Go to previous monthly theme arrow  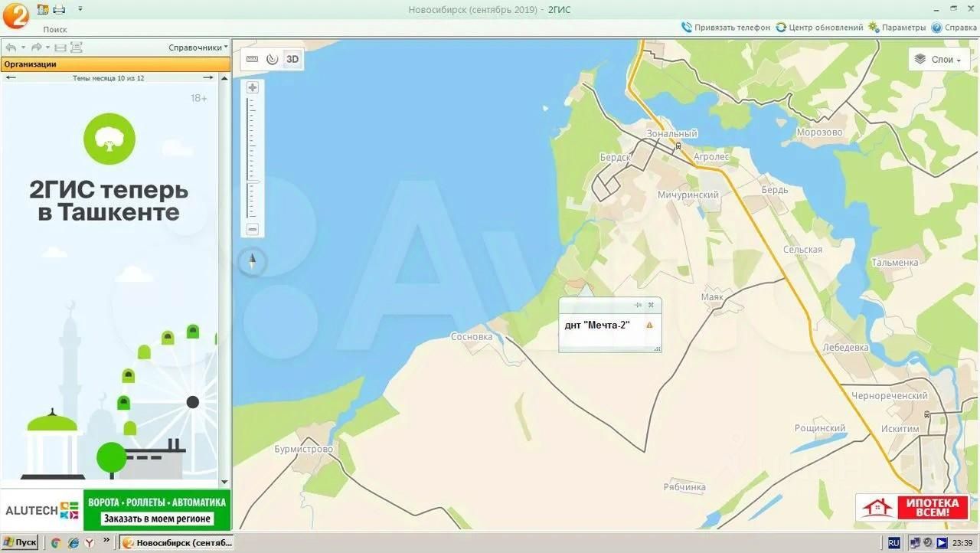[x=11, y=77]
